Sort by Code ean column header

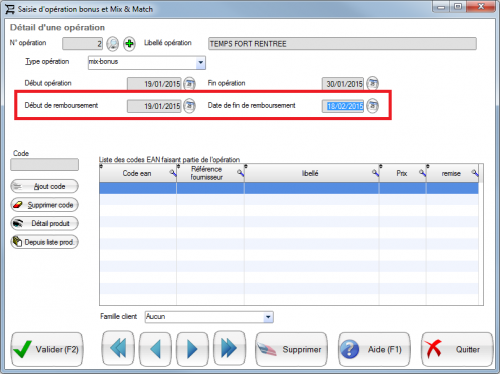[x=137, y=173]
